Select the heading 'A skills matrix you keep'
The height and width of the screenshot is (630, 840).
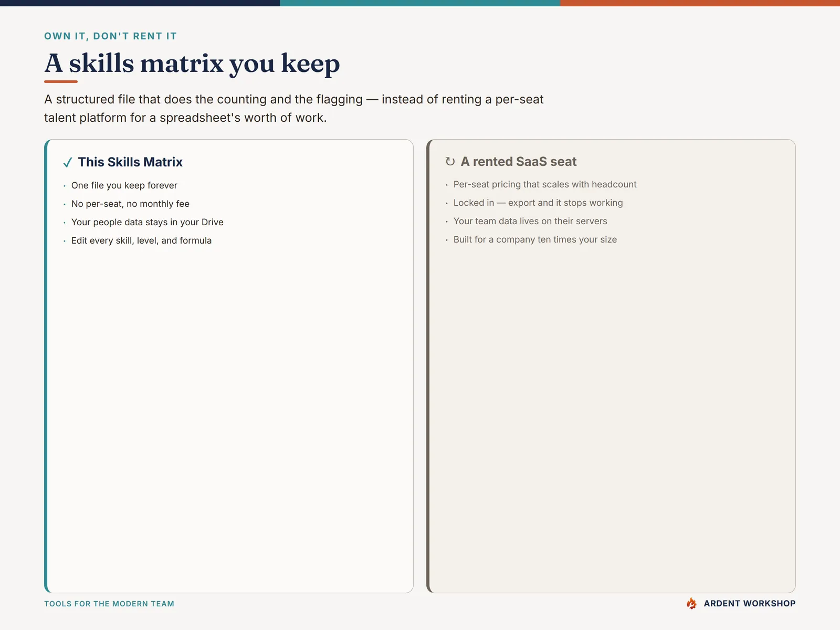(192, 64)
